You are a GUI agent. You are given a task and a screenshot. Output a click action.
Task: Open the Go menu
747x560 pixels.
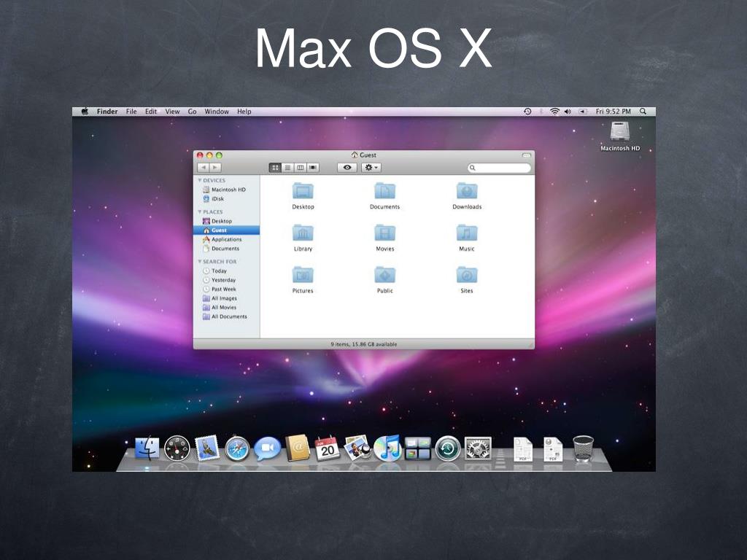click(193, 112)
